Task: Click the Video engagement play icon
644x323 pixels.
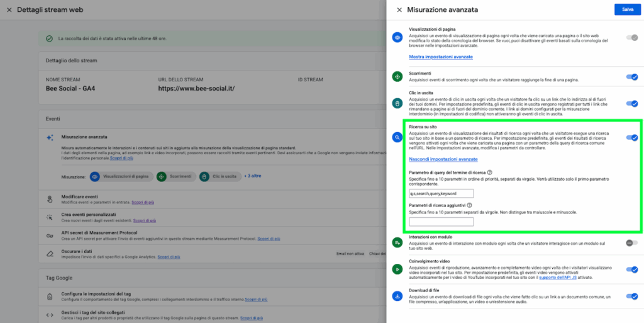Action: click(x=397, y=269)
